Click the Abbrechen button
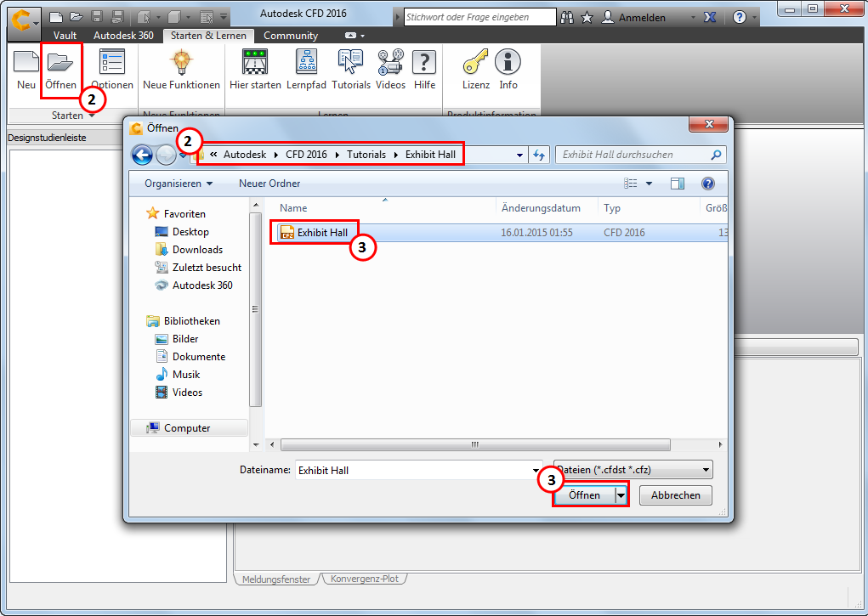This screenshot has height=616, width=868. tap(675, 495)
